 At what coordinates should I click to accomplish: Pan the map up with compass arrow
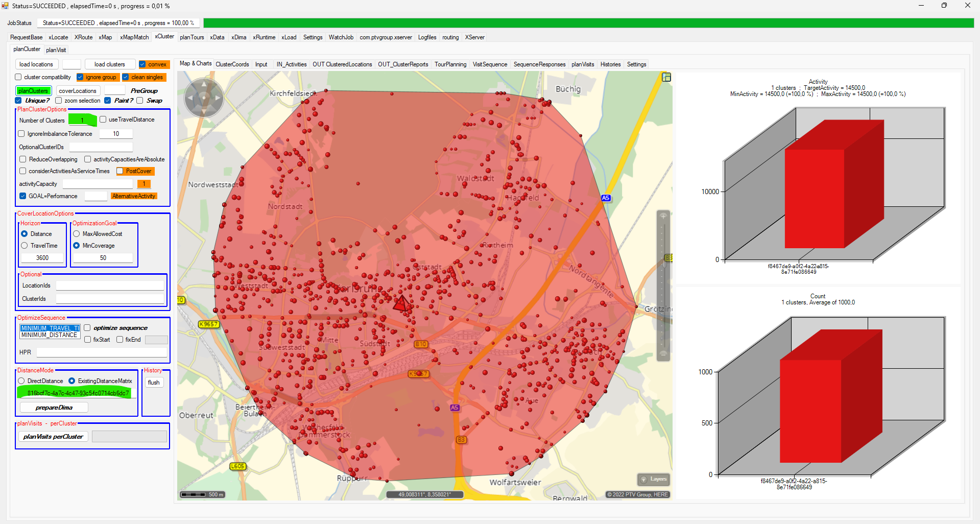(x=204, y=84)
